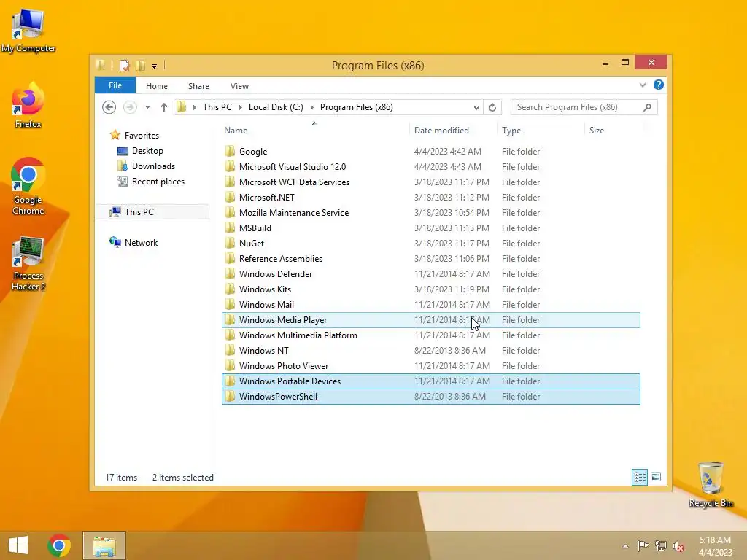Go up one folder level
This screenshot has width=747, height=560.
(164, 107)
